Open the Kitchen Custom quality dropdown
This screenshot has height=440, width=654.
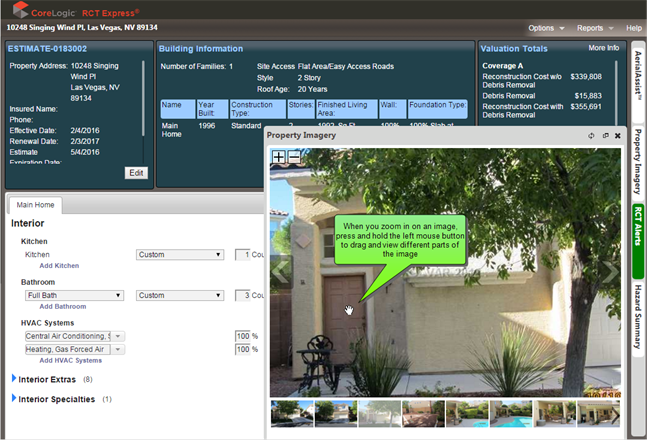point(179,255)
